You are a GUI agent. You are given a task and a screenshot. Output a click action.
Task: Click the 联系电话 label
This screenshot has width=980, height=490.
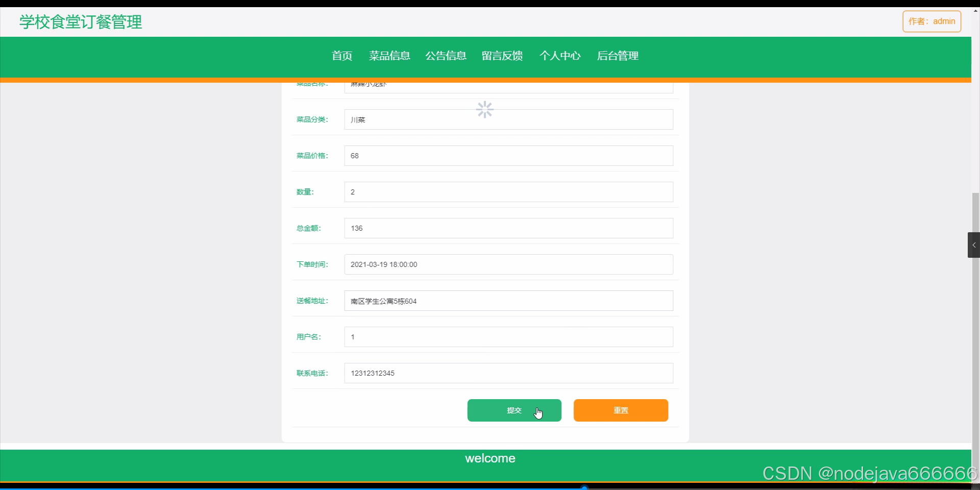[x=312, y=373]
